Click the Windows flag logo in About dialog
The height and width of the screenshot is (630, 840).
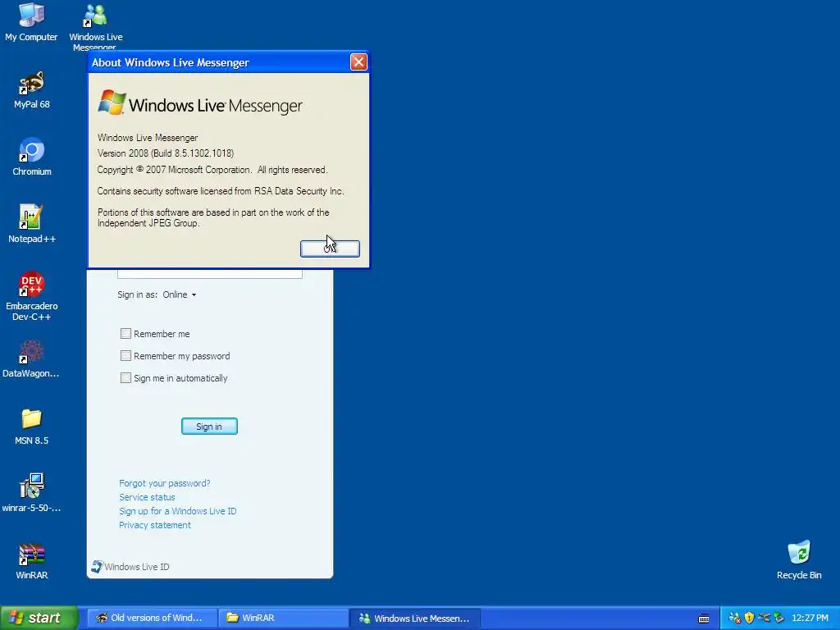[x=112, y=103]
